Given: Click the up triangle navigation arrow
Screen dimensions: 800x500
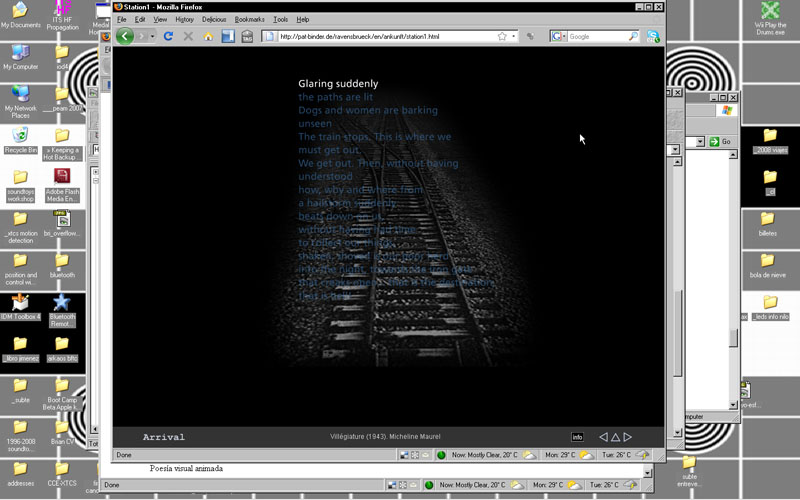Looking at the screenshot, I should click(615, 437).
